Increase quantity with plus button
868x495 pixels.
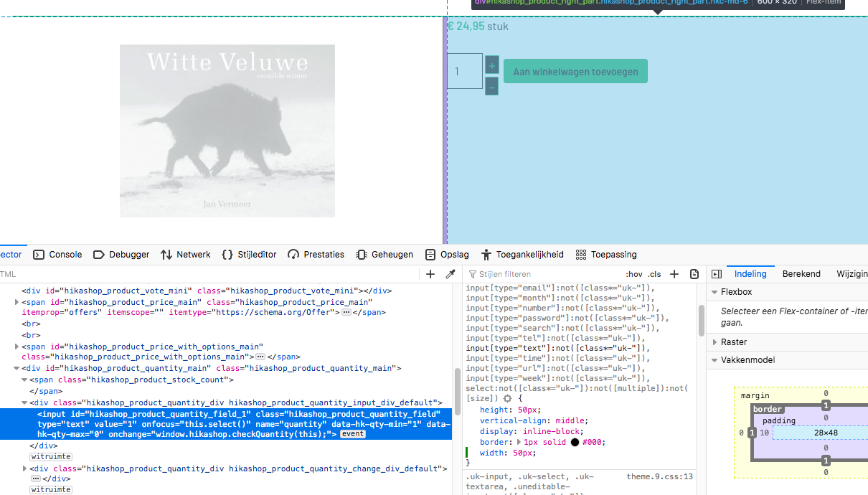(491, 65)
